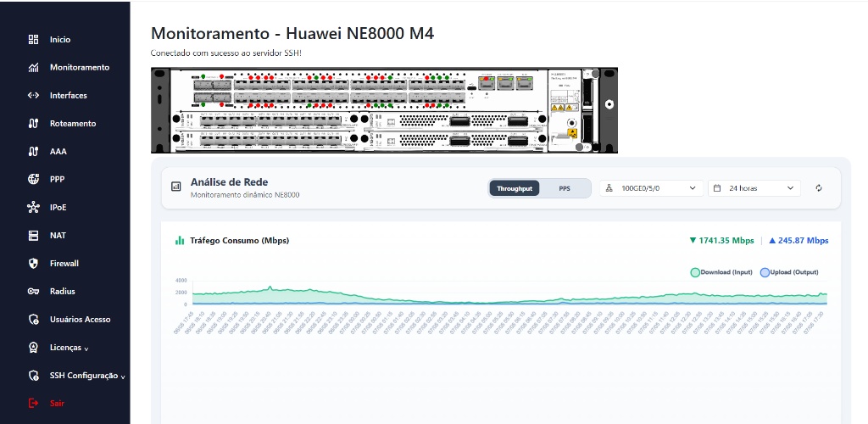Click the blue Upload legend color swatch

pyautogui.click(x=765, y=272)
